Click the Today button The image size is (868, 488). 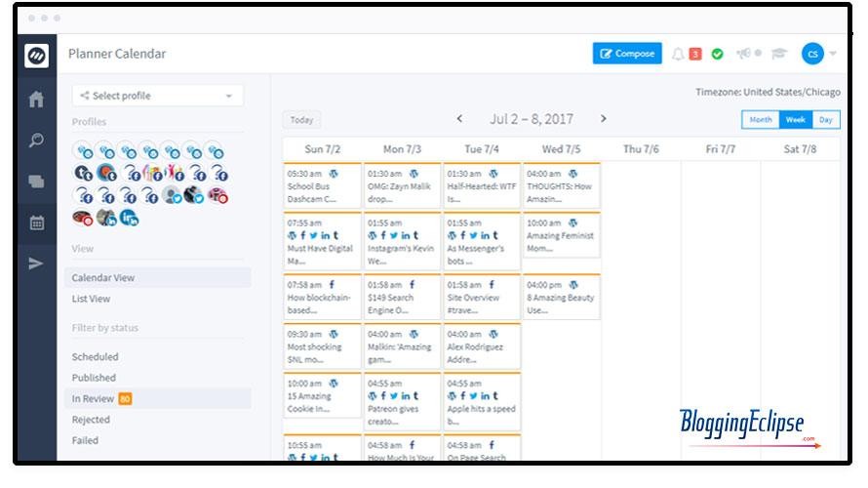[301, 120]
